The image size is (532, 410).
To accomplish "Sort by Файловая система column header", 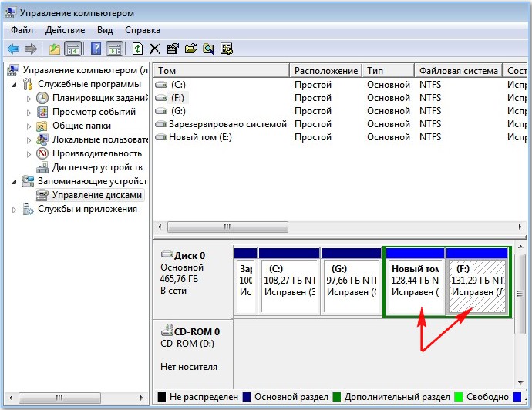I will (458, 71).
